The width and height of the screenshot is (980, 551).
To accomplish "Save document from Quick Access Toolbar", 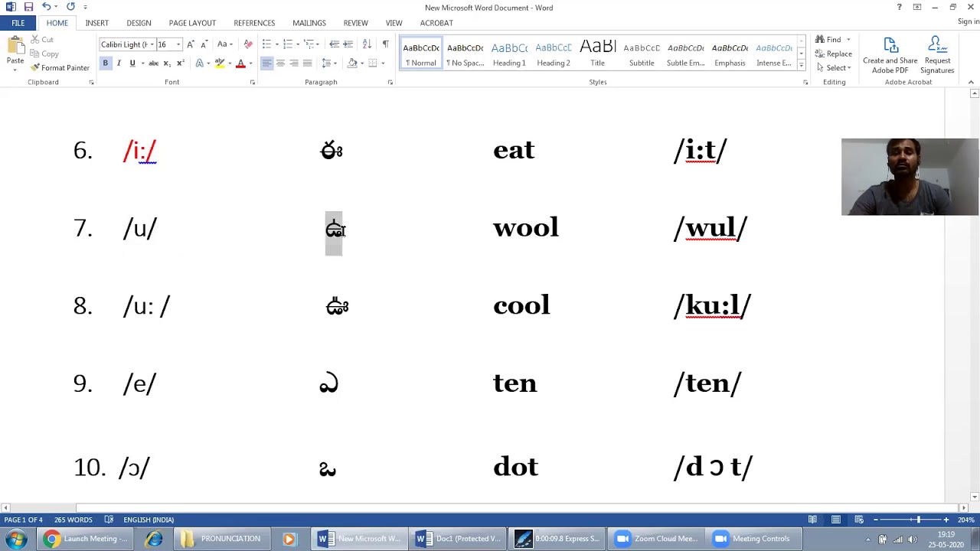I will point(28,7).
